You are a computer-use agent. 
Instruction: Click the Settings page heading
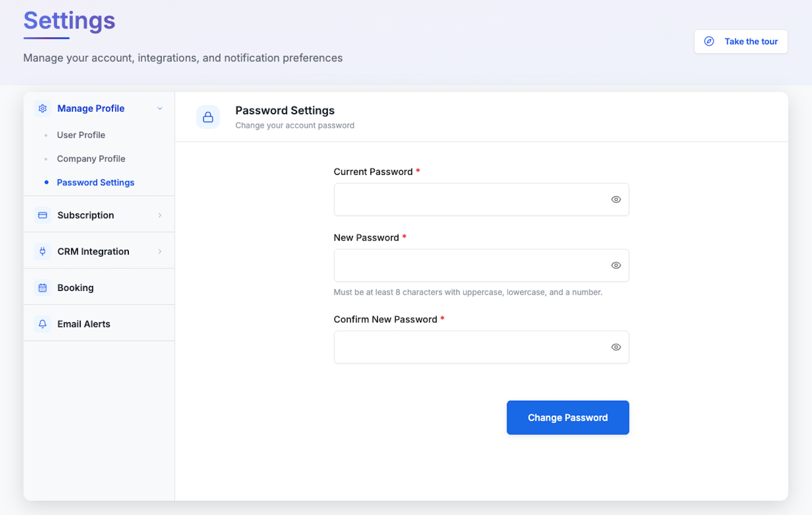click(x=69, y=21)
